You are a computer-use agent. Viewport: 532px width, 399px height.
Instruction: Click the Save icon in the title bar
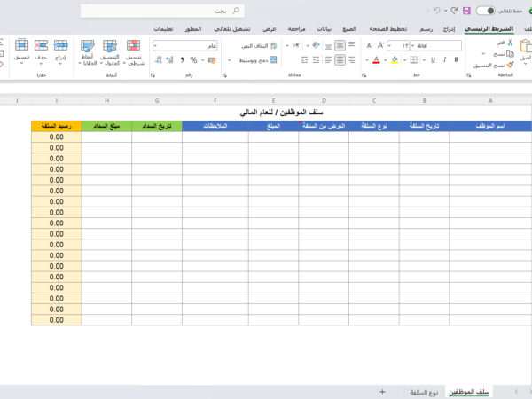pos(466,11)
